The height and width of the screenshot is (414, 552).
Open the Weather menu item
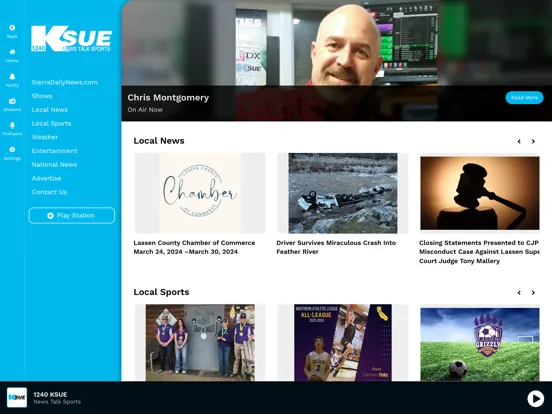[x=45, y=137]
